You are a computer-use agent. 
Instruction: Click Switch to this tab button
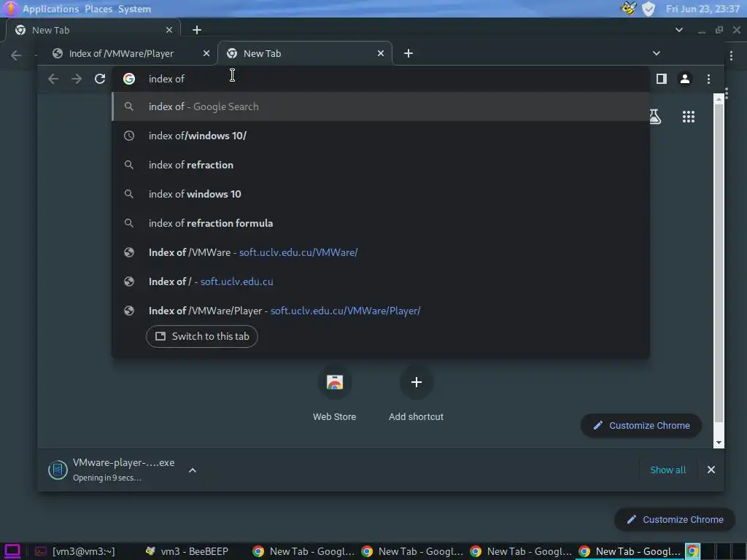pyautogui.click(x=202, y=336)
